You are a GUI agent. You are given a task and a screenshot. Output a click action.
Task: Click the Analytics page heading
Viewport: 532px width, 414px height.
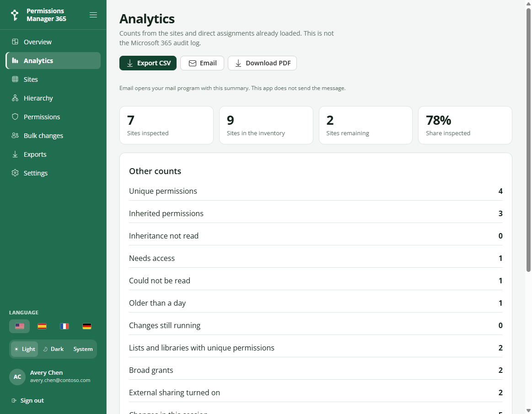click(147, 19)
